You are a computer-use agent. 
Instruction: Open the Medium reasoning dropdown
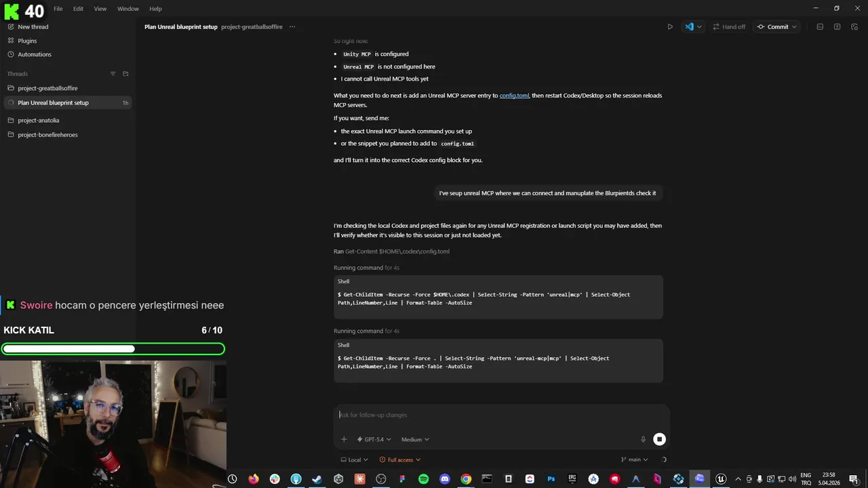(415, 439)
